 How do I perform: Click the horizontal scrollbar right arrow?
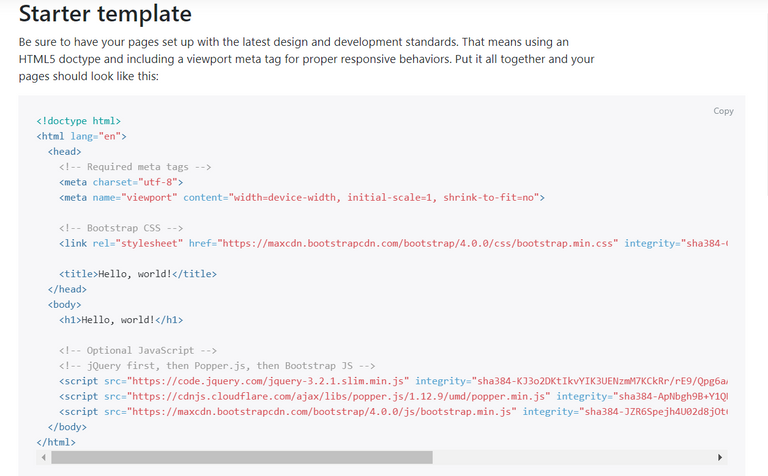point(720,457)
